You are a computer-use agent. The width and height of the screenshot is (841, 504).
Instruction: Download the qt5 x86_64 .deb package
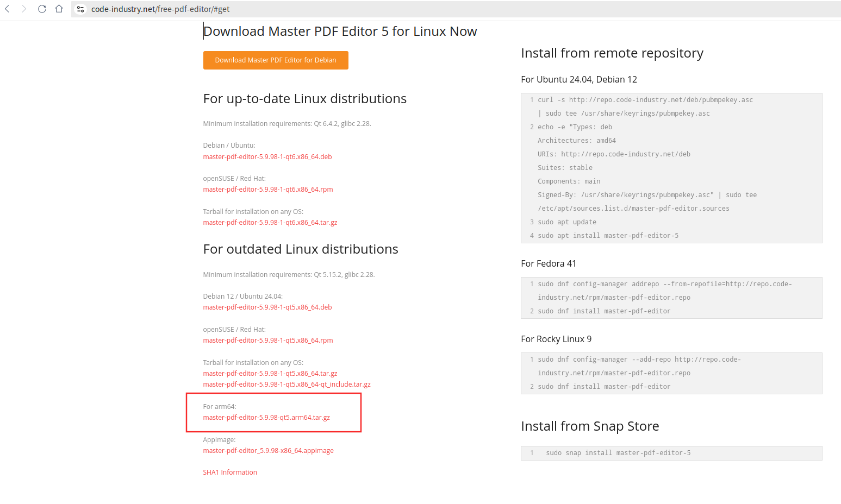(x=267, y=307)
